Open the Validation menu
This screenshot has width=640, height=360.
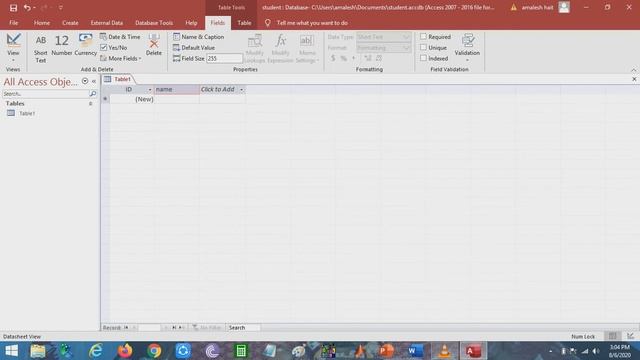coord(467,48)
